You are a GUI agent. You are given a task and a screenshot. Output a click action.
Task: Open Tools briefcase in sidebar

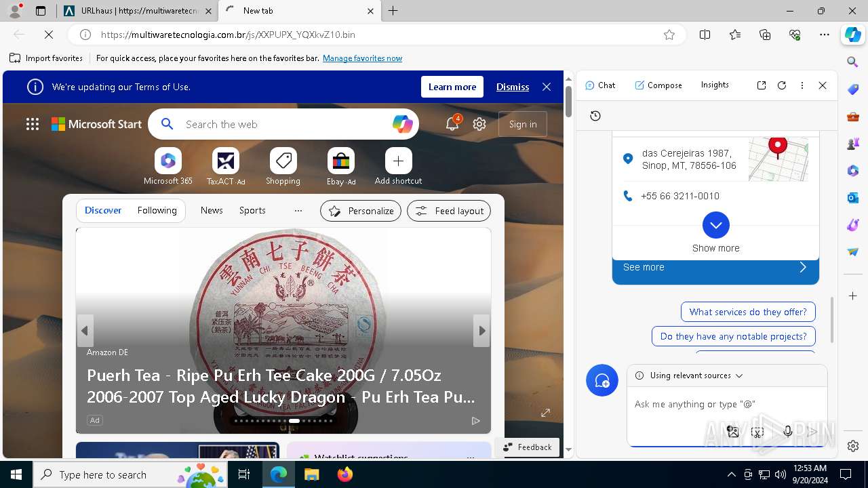coord(853,117)
